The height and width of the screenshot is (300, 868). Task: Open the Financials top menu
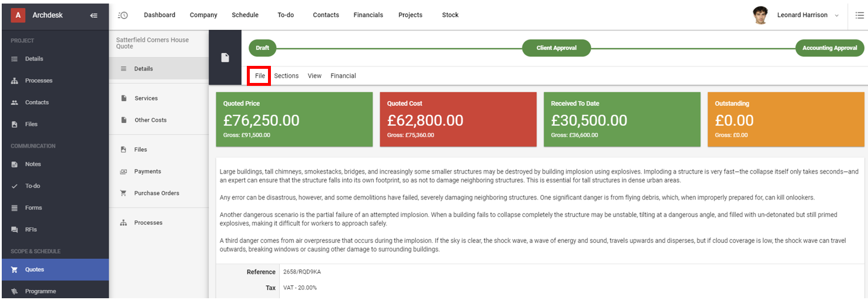[x=368, y=15]
